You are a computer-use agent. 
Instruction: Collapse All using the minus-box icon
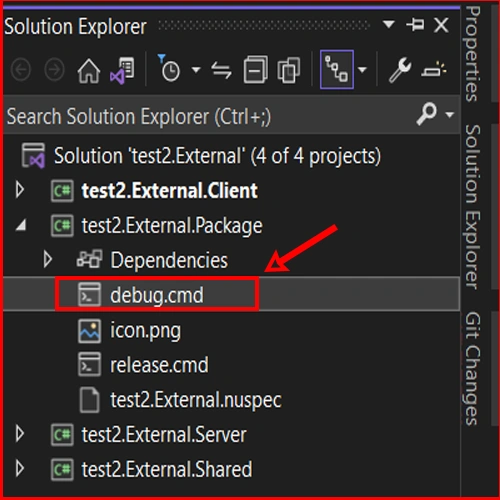coord(256,69)
